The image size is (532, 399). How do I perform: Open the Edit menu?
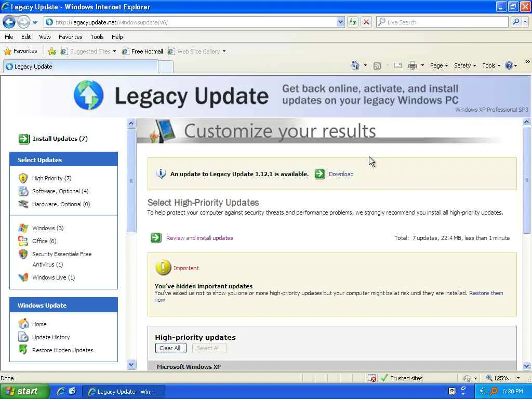(x=26, y=37)
